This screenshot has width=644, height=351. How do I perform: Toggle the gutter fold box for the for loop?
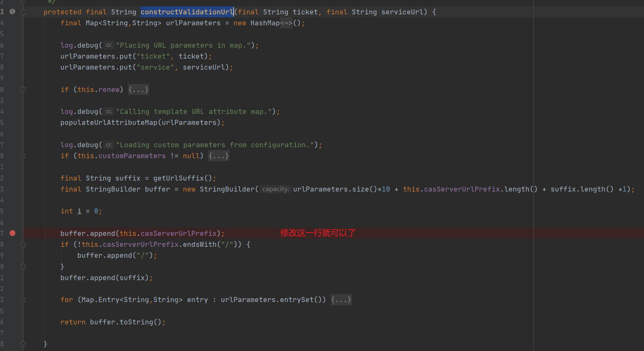23,300
